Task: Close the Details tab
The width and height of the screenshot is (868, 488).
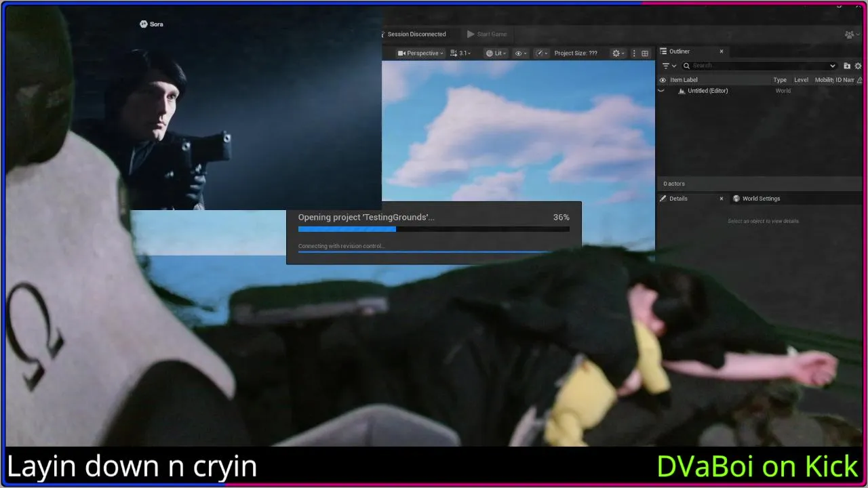Action: click(x=722, y=199)
